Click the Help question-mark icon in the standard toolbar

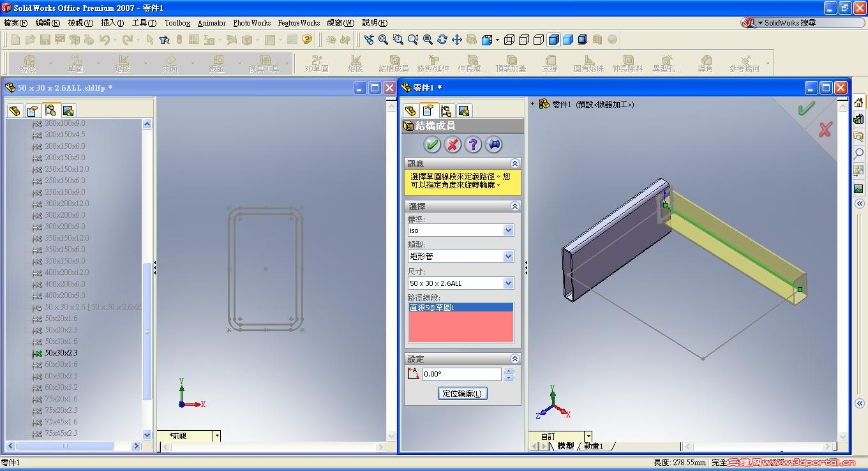pos(307,40)
